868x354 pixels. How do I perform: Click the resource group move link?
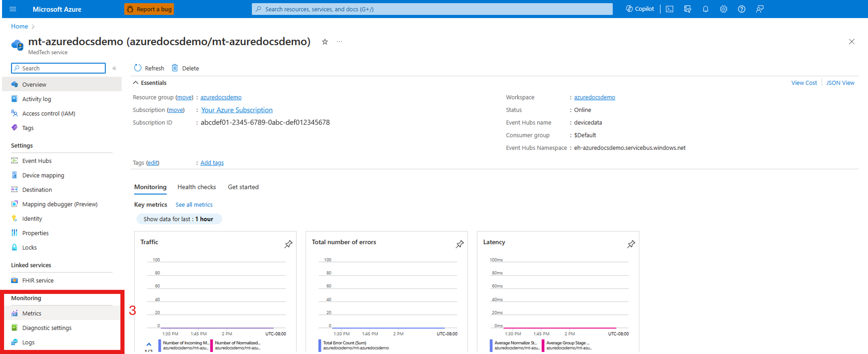coord(184,97)
